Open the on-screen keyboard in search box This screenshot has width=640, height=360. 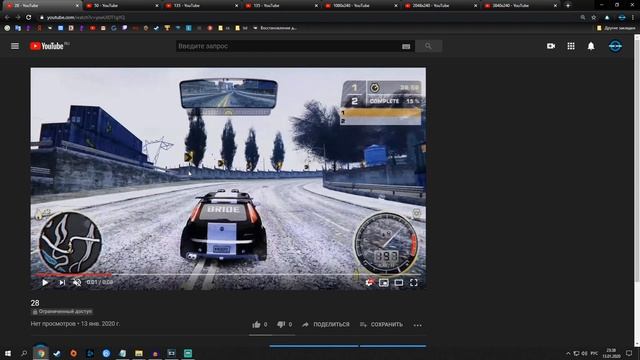[406, 47]
